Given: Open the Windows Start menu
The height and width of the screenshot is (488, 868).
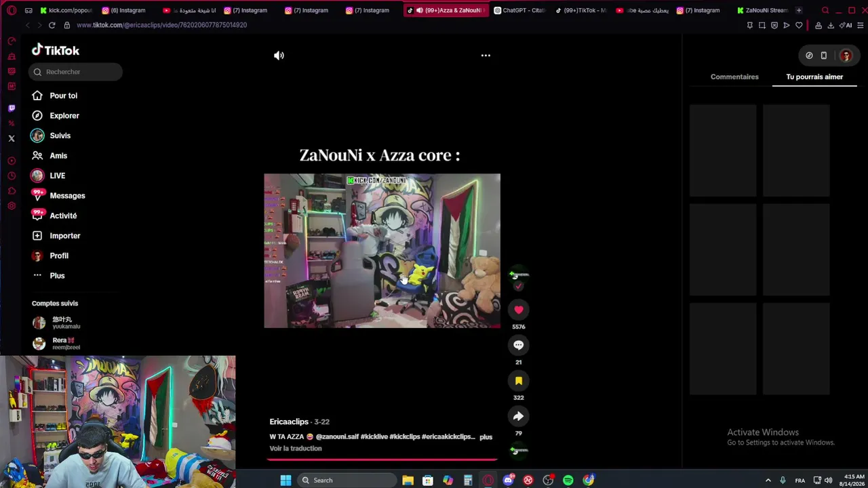Looking at the screenshot, I should click(285, 481).
